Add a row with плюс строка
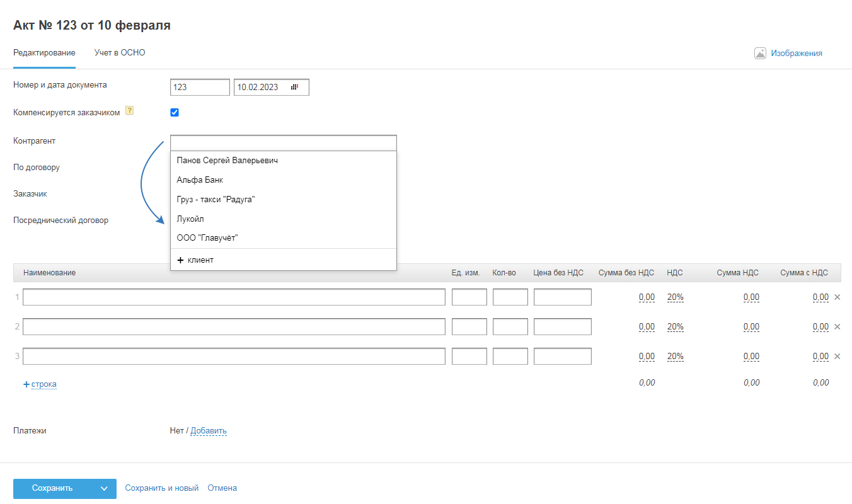852x504 pixels. pos(40,384)
